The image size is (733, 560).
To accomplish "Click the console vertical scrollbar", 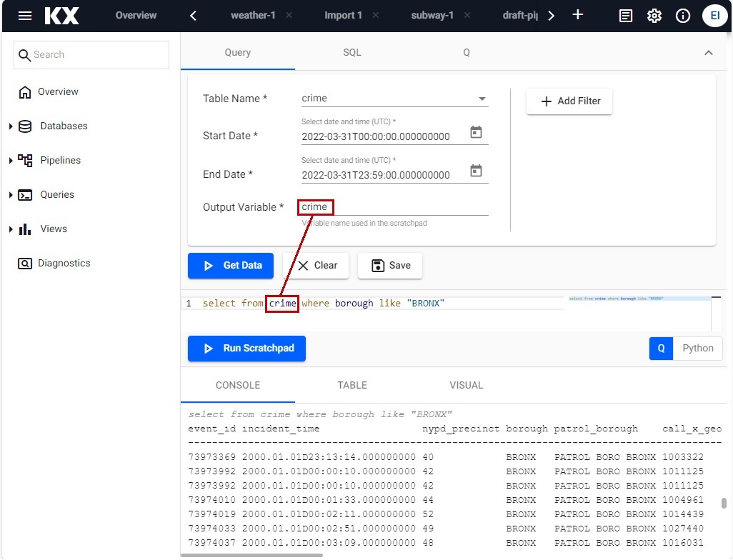I will [x=724, y=504].
